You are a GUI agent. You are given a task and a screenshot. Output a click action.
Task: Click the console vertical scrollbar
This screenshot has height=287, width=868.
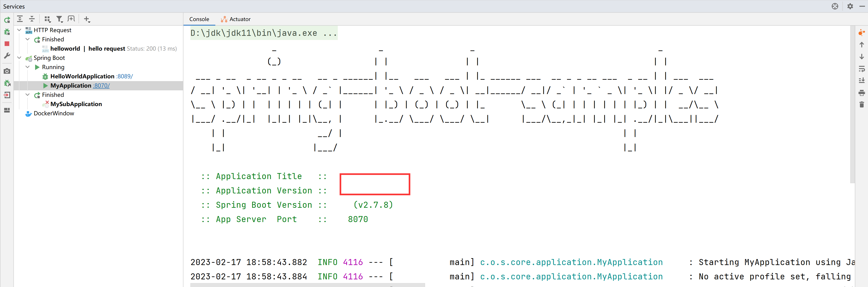[852, 104]
